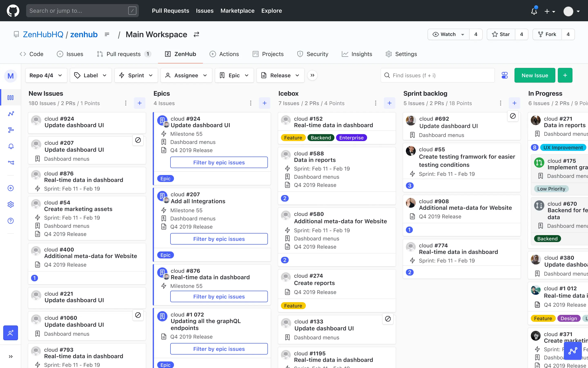
Task: Open the sidebar help question icon
Action: pyautogui.click(x=11, y=221)
